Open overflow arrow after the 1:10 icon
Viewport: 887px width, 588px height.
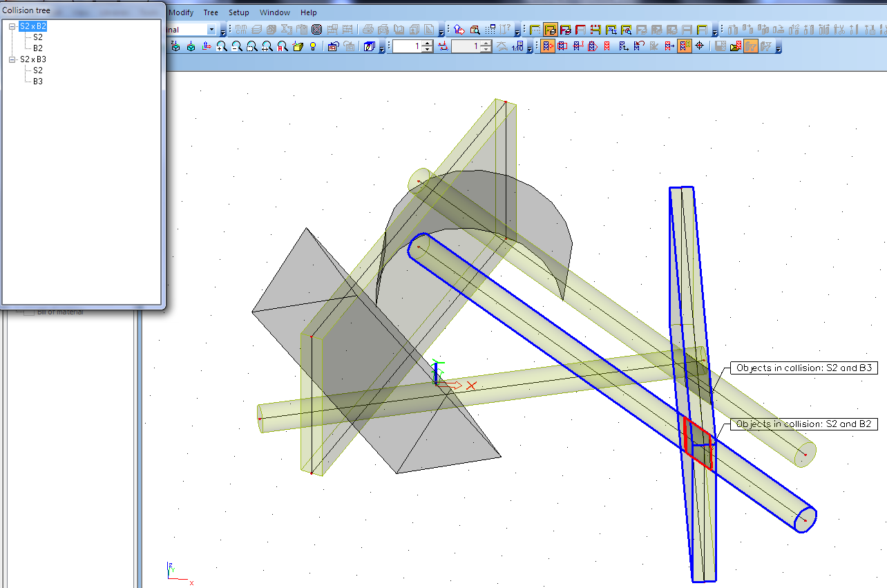tap(530, 48)
